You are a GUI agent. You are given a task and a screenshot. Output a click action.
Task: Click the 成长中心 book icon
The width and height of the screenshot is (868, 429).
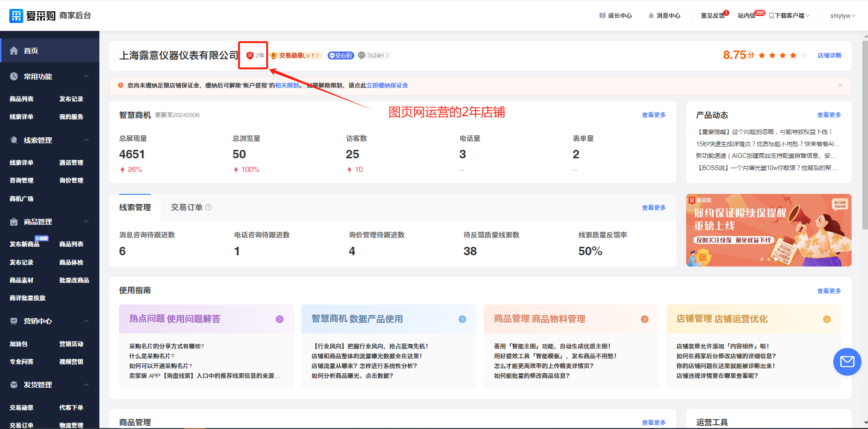coord(602,15)
